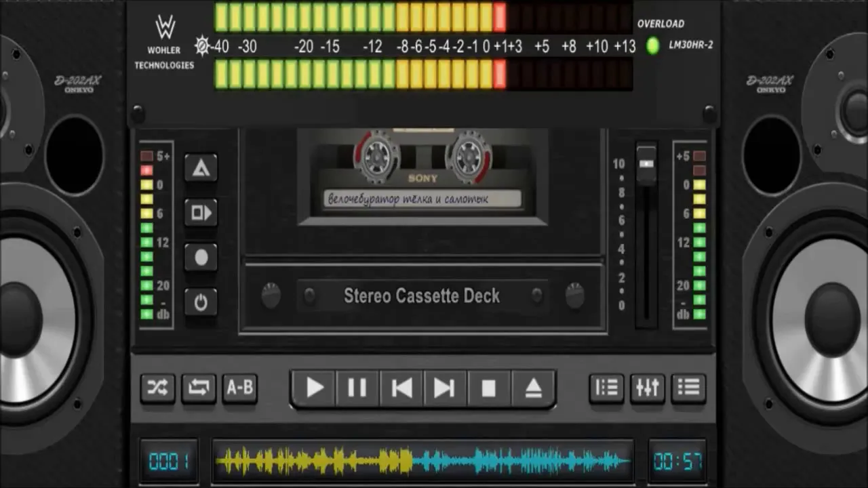Image resolution: width=868 pixels, height=488 pixels.
Task: Click the triangle logo button on deck
Action: coord(201,168)
